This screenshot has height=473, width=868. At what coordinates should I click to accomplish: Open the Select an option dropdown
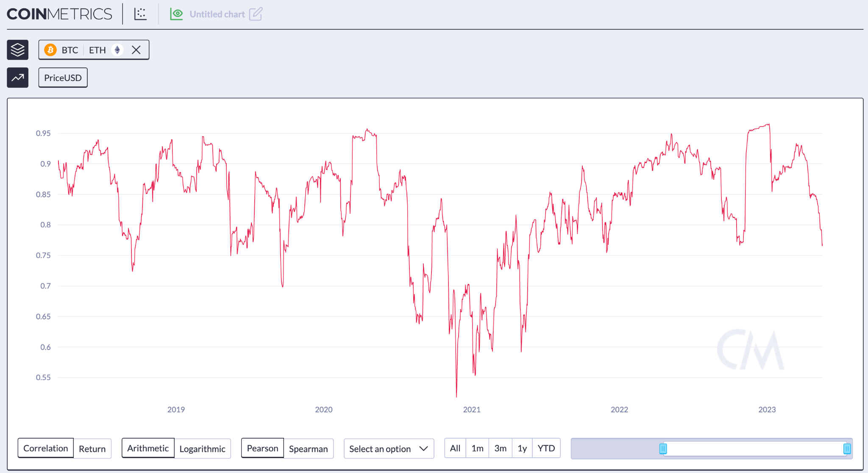[x=389, y=449]
